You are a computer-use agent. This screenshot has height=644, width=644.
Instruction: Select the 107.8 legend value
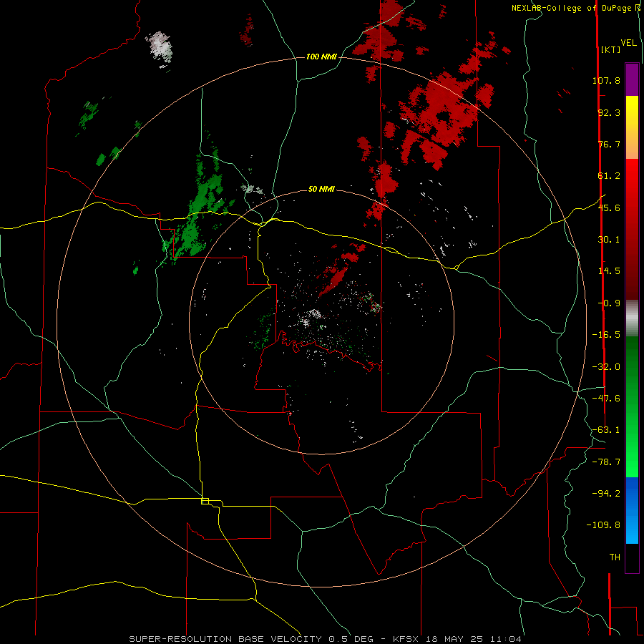pyautogui.click(x=606, y=80)
